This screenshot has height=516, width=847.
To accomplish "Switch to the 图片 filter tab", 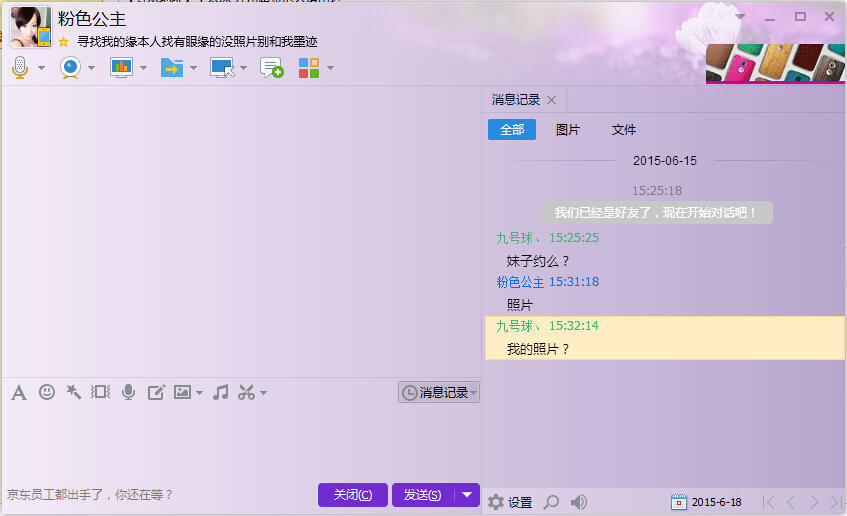I will pyautogui.click(x=568, y=130).
